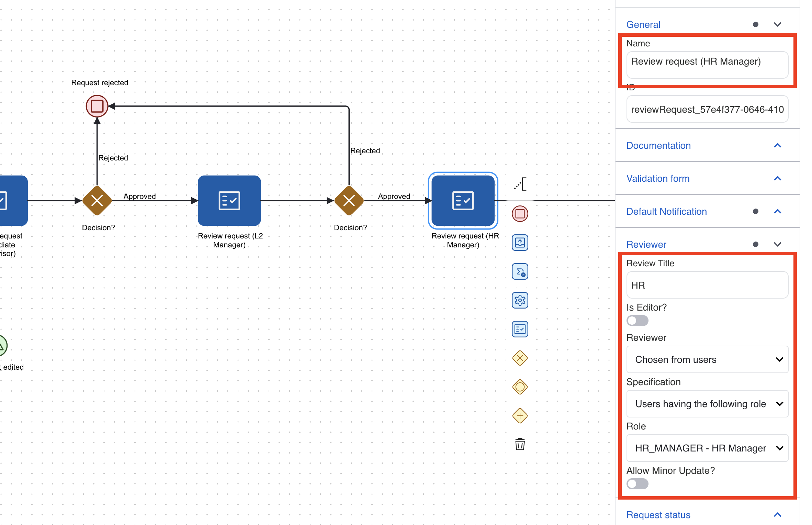The height and width of the screenshot is (525, 812).
Task: Click into the ID input field
Action: pyautogui.click(x=707, y=109)
